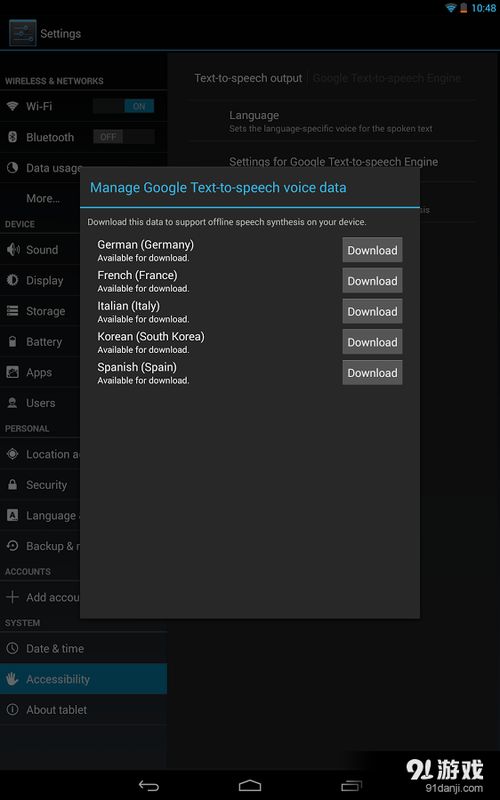Tap the Text-to-speech output heading
The height and width of the screenshot is (800, 500).
[x=248, y=78]
